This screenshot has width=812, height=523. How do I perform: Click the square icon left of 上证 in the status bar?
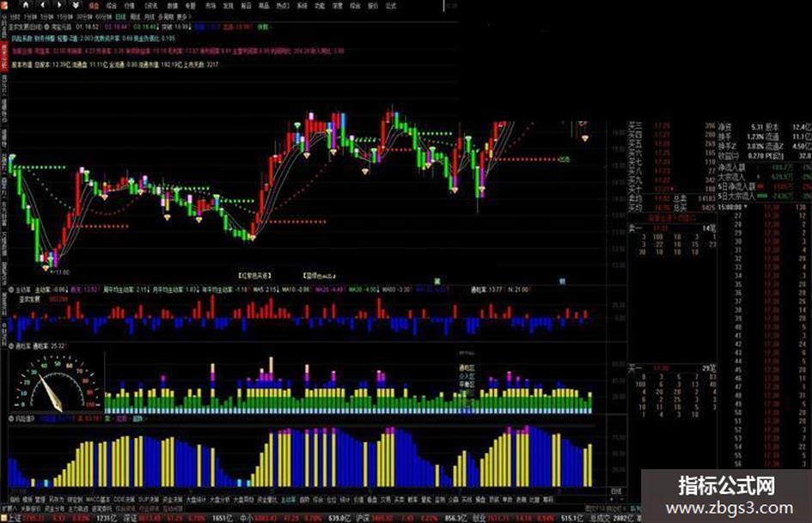(x=3, y=519)
